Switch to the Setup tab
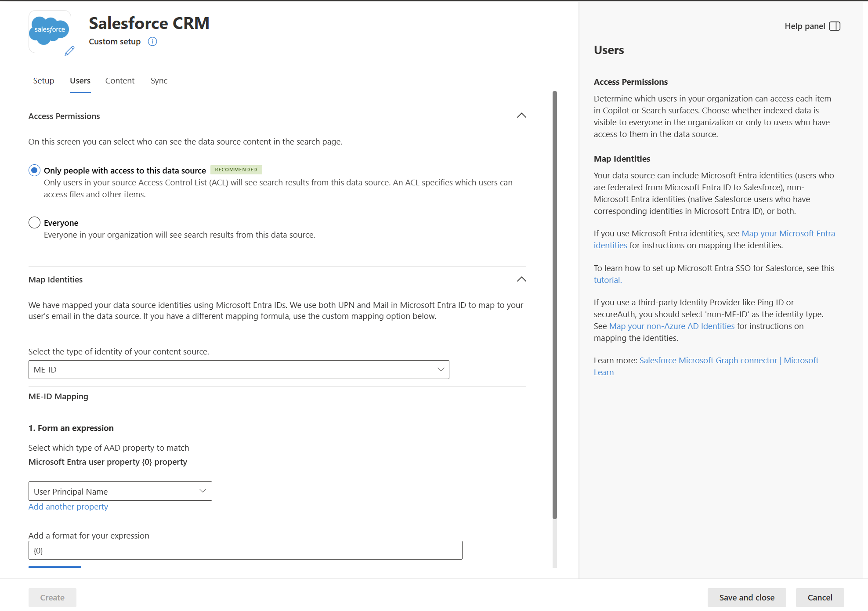Image resolution: width=868 pixels, height=611 pixels. 43,81
